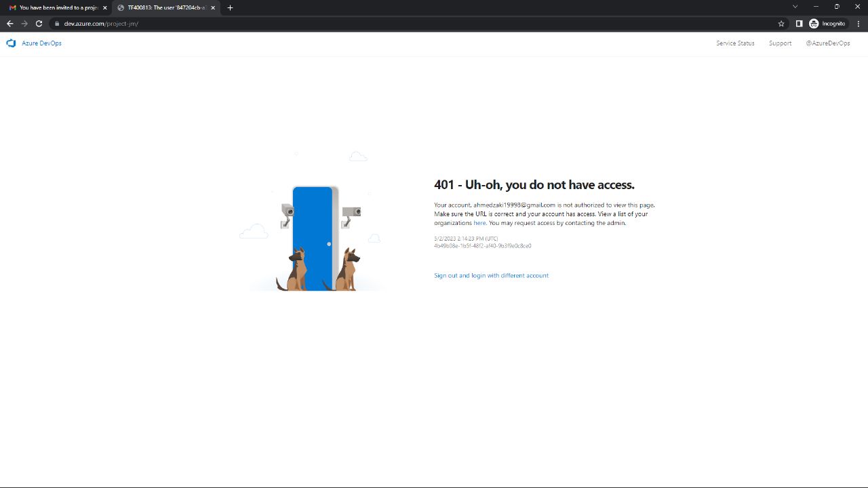
Task: Open the Incognito profile indicator
Action: pos(827,23)
